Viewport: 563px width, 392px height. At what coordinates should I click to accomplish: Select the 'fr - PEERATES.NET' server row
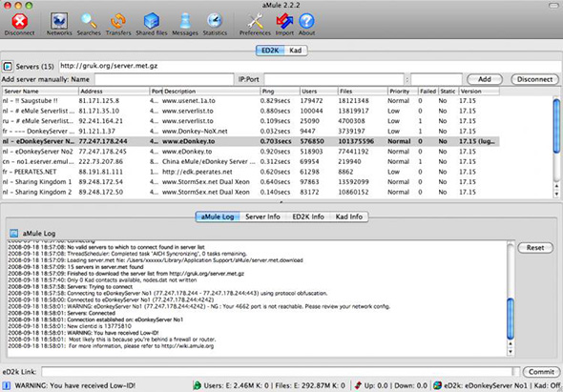(251, 172)
